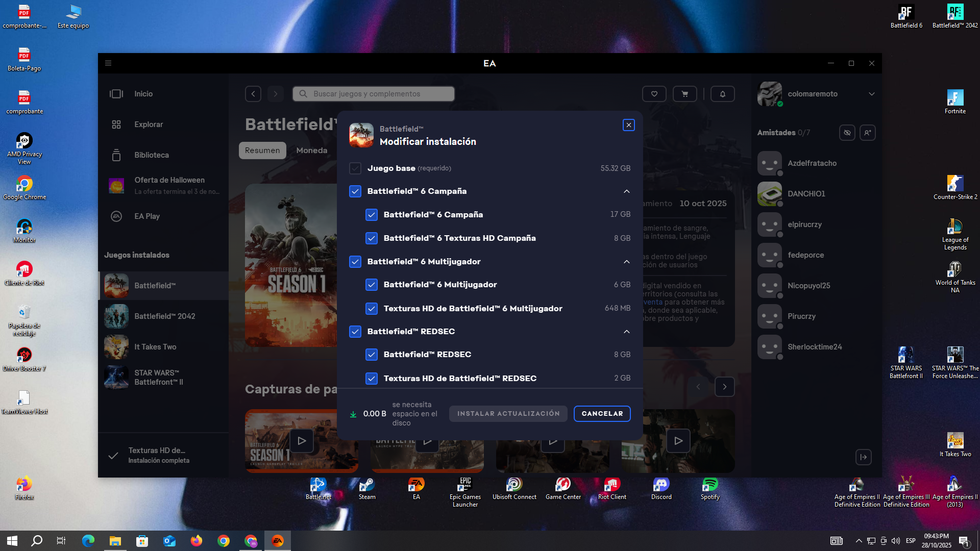980x551 pixels.
Task: Open the Biblioteca sidebar item
Action: (x=151, y=155)
